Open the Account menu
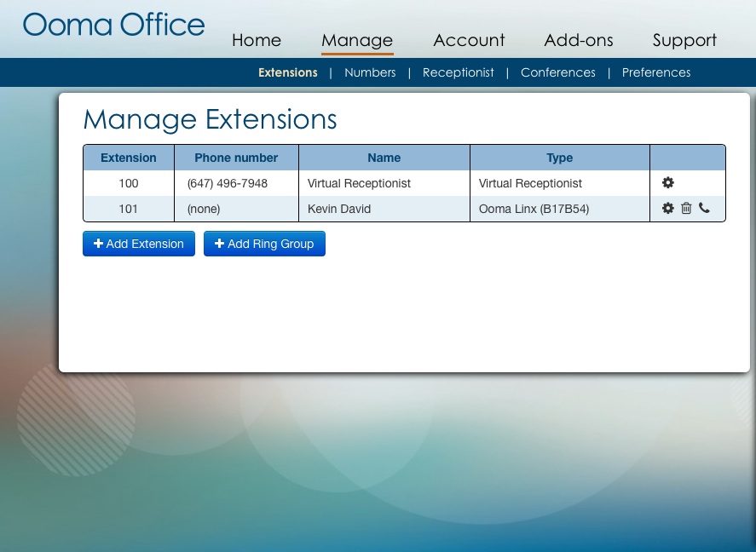The width and height of the screenshot is (756, 552). coord(469,40)
